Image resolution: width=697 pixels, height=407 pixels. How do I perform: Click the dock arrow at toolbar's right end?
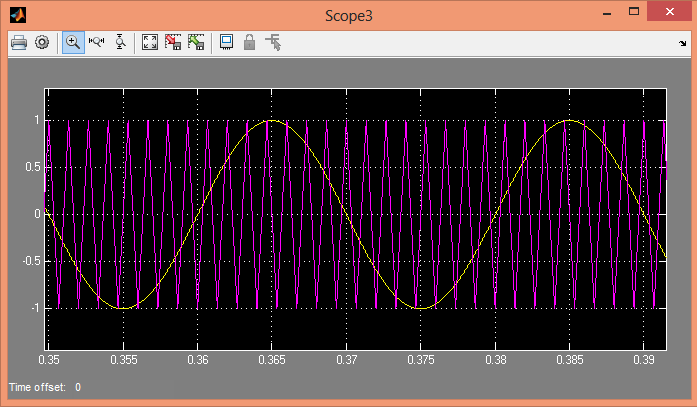coord(682,43)
